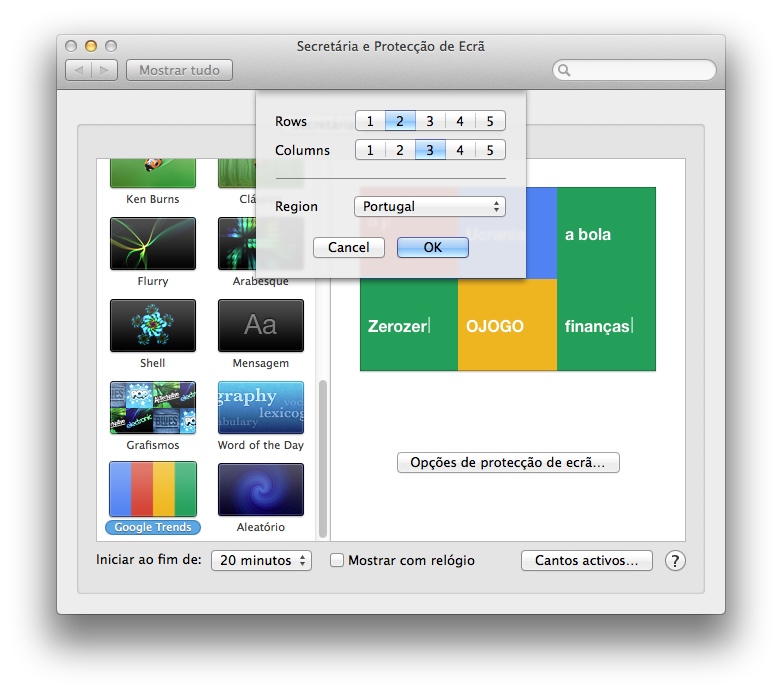Click the yellow minimize window button

click(91, 46)
